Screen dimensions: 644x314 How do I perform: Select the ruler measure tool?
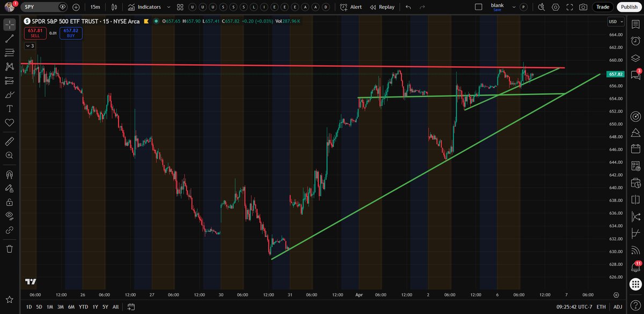(9, 141)
